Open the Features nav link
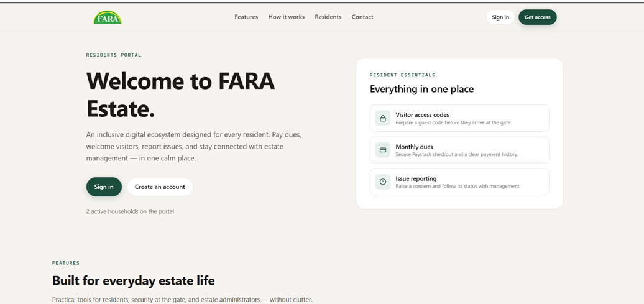The width and height of the screenshot is (644, 304). [246, 17]
